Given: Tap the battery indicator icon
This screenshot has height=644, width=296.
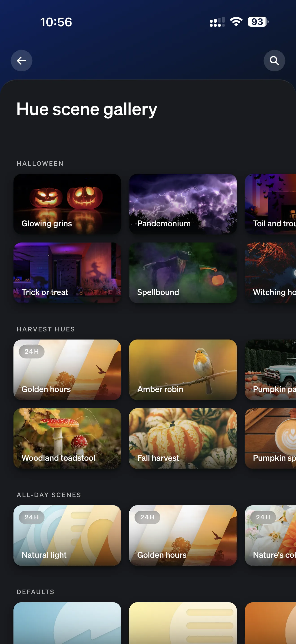Looking at the screenshot, I should (258, 22).
